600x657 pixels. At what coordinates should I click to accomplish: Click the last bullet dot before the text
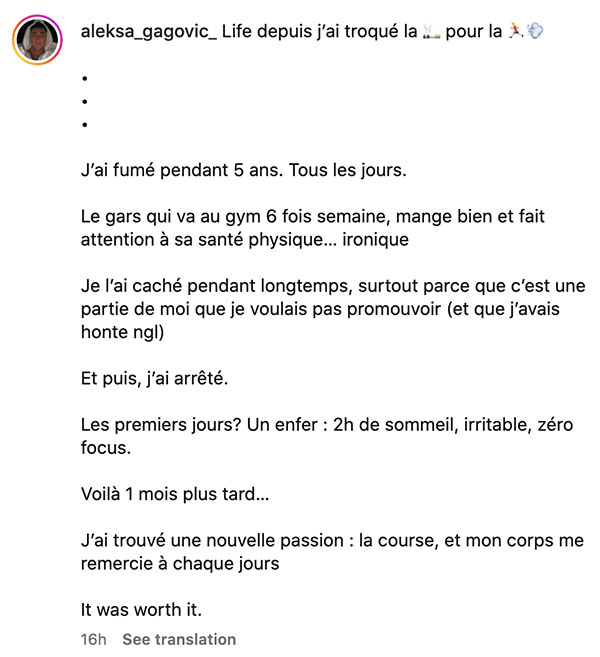tap(85, 124)
